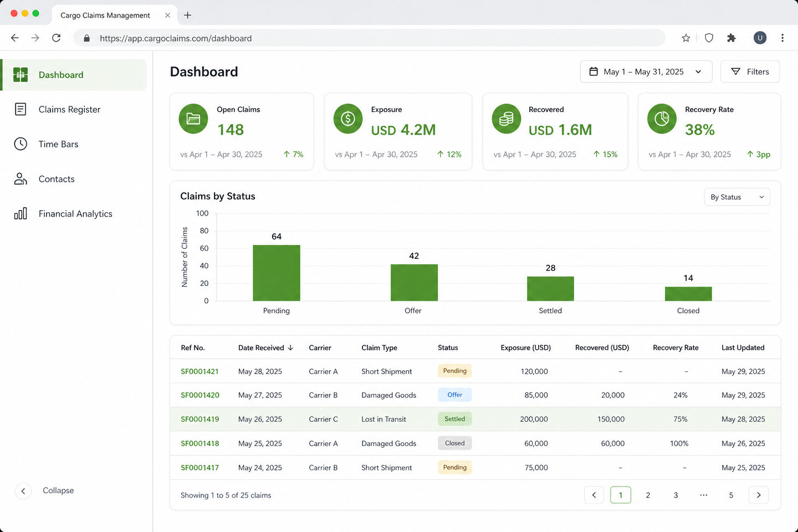Close the Cargo Claims Management tab
Screen dimensions: 798x532
[x=167, y=15]
